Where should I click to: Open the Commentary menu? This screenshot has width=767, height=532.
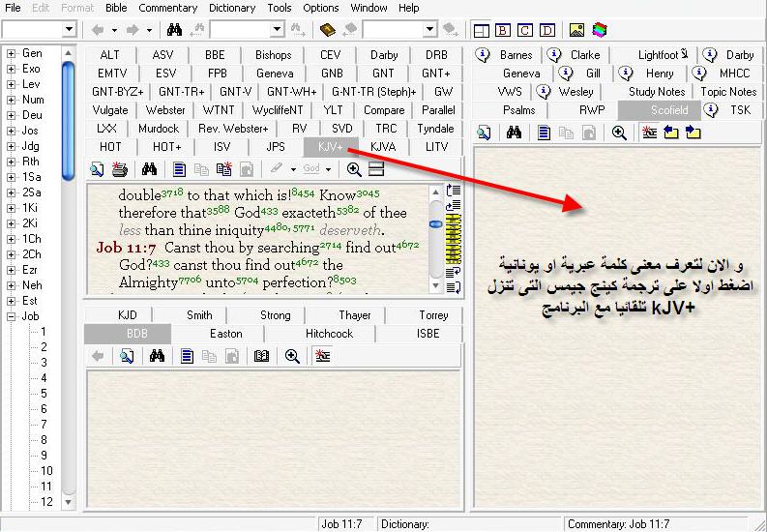point(167,8)
